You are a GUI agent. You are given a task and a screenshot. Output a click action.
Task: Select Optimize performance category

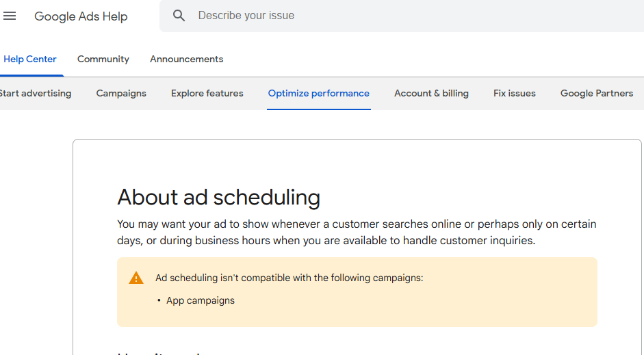click(319, 93)
